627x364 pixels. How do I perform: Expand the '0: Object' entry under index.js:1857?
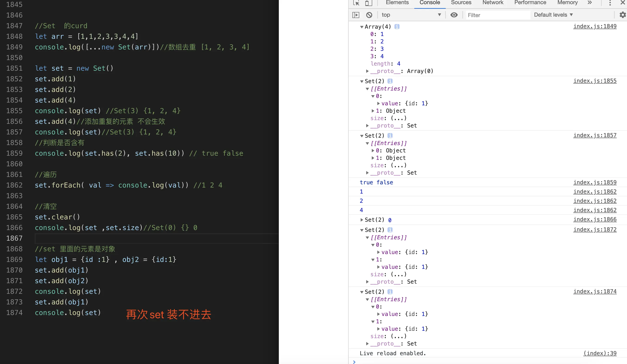click(373, 151)
